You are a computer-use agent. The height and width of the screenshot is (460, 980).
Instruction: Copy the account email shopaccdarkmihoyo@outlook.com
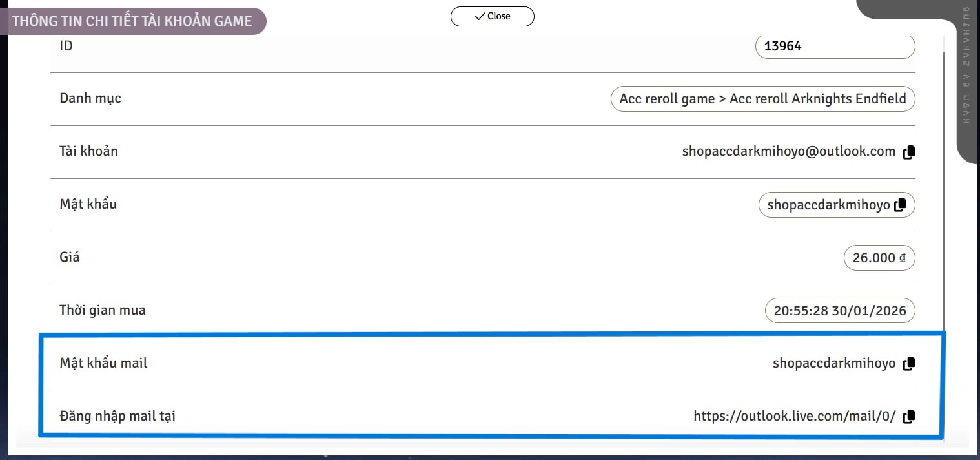(x=909, y=152)
